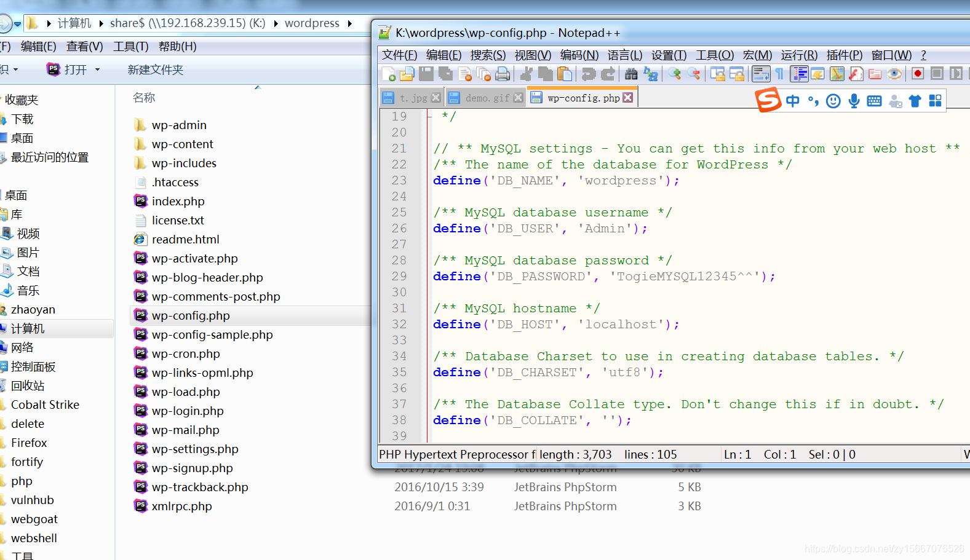Open the 搜索(S) menu in Notepad++
Screen dimensions: 970x560
488,55
